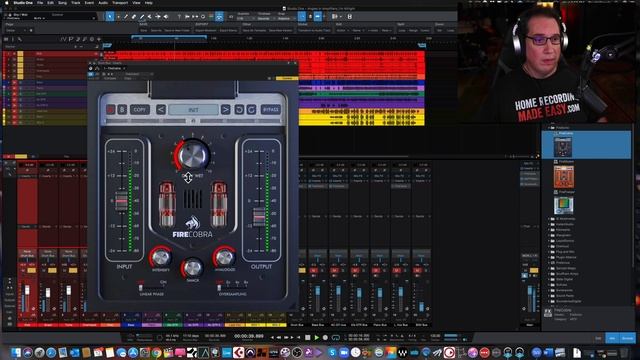Screen dimensions: 640x360
Task: Click the previous preset arrow in FireCobra
Action: point(161,109)
